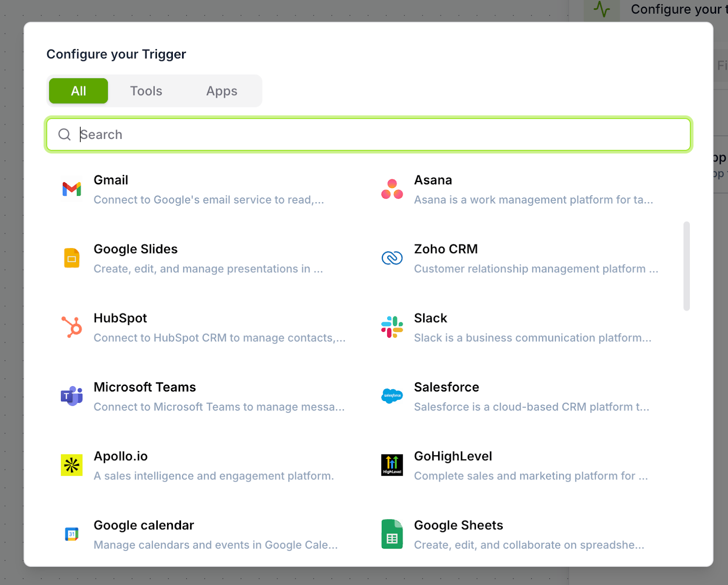Screen dimensions: 728x585
Task: Click "Connect to Microsoft Teams" description
Action: (x=219, y=407)
